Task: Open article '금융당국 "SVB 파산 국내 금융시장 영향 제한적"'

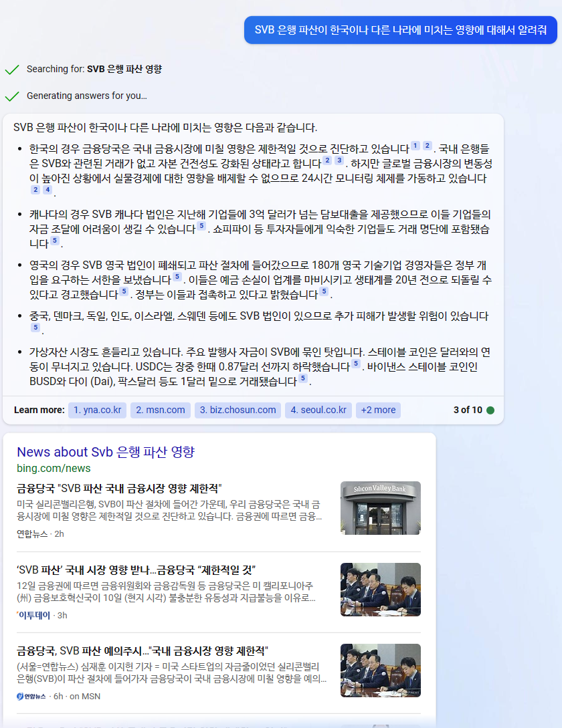Action: click(119, 489)
